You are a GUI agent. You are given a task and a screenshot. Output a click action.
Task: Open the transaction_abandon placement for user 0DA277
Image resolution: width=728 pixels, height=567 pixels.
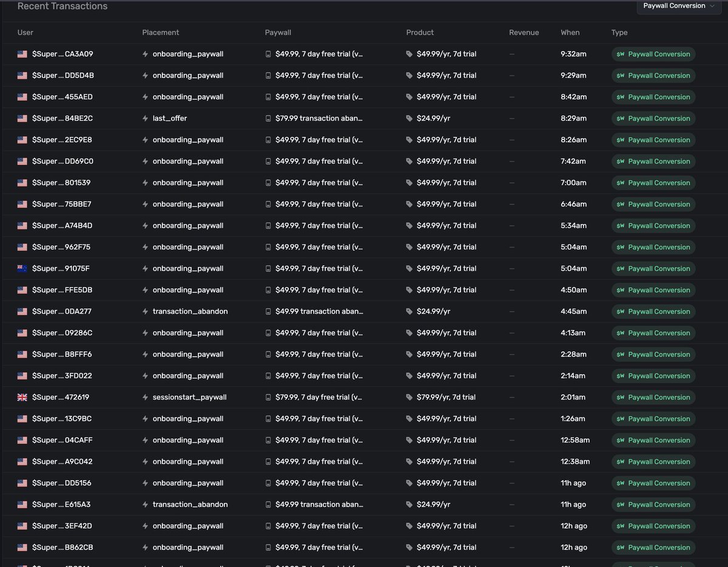(190, 311)
